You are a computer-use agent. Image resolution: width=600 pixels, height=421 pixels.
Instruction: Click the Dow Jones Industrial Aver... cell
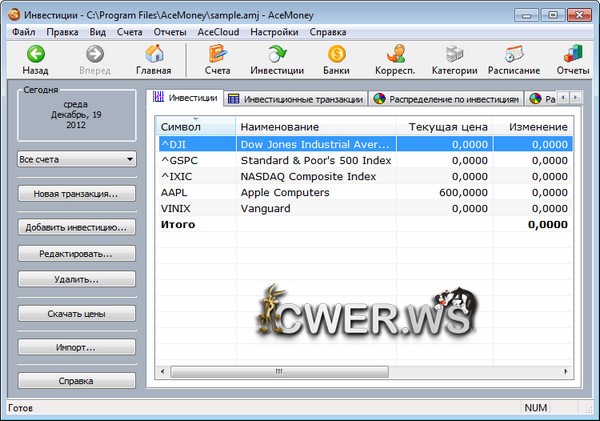pyautogui.click(x=316, y=144)
